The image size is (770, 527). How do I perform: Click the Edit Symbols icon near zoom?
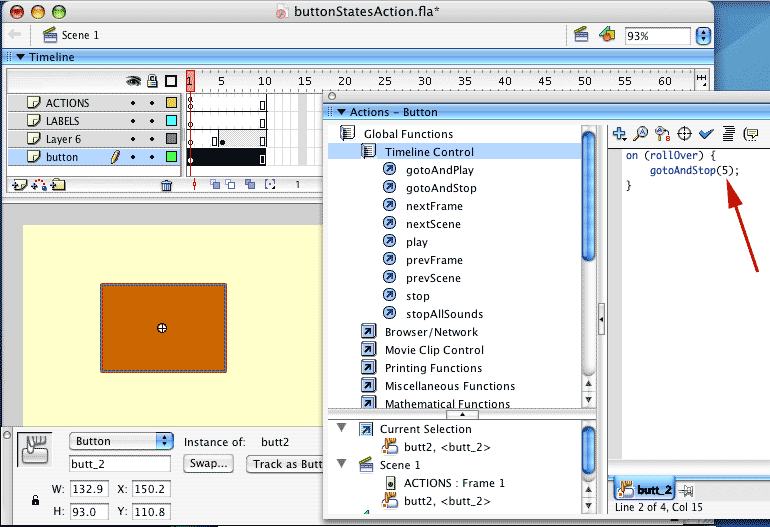(x=607, y=35)
